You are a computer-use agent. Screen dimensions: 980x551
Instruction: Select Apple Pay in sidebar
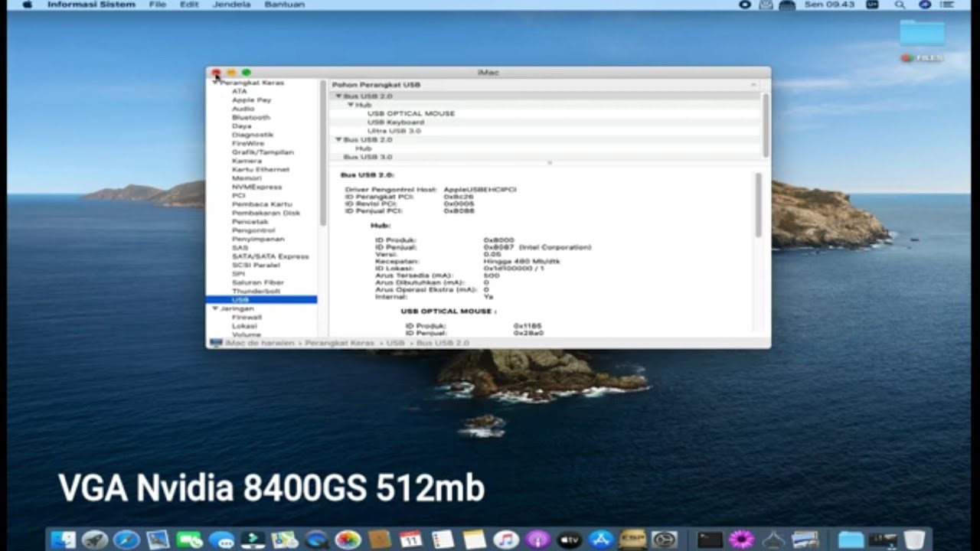coord(252,99)
